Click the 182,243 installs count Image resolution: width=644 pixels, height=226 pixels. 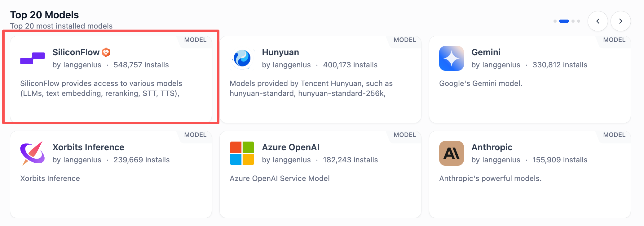pos(351,160)
